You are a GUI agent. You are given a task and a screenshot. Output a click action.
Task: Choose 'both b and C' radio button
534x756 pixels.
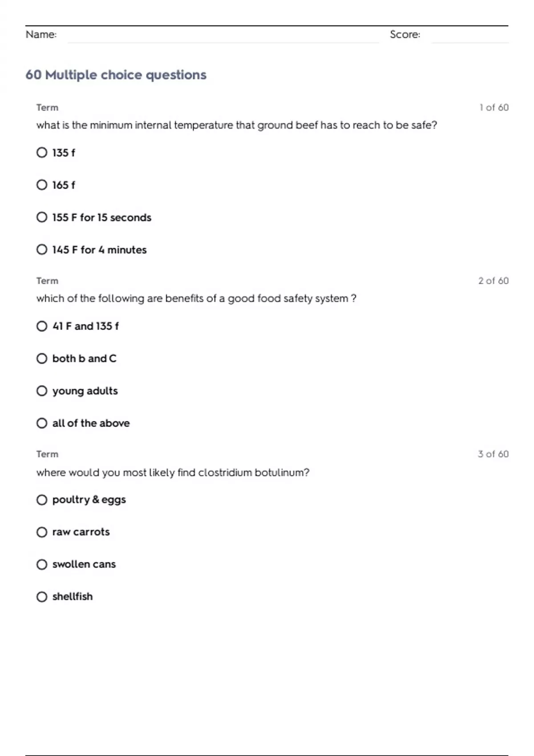click(x=42, y=358)
